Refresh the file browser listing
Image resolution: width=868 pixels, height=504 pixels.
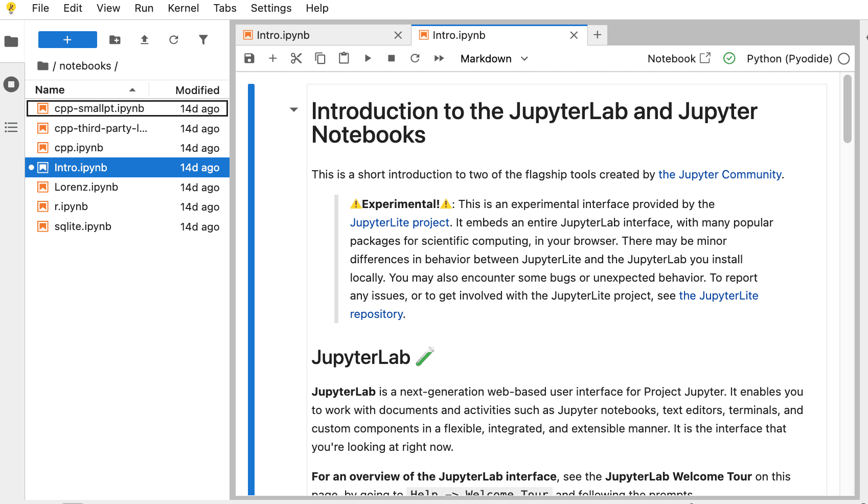click(x=174, y=39)
